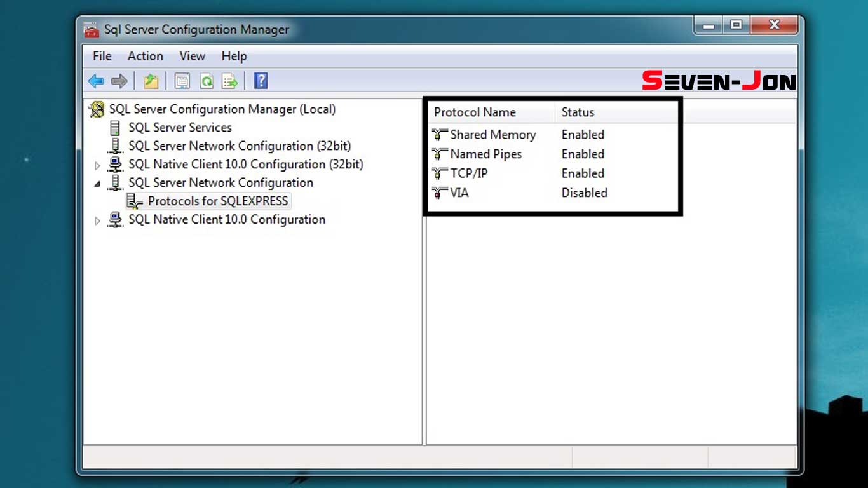The image size is (868, 488).
Task: Select SQL Server Services in tree
Action: [x=180, y=128]
